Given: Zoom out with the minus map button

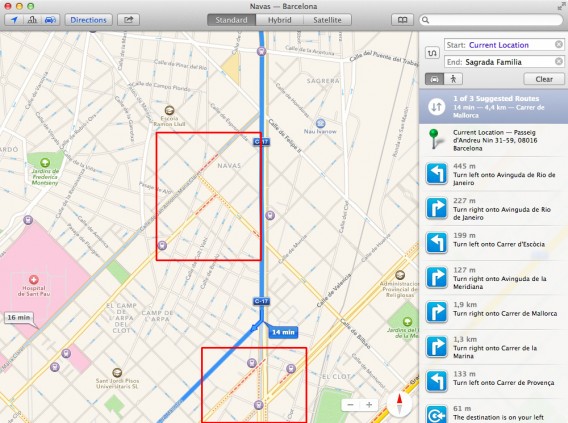Looking at the screenshot, I should pyautogui.click(x=351, y=405).
